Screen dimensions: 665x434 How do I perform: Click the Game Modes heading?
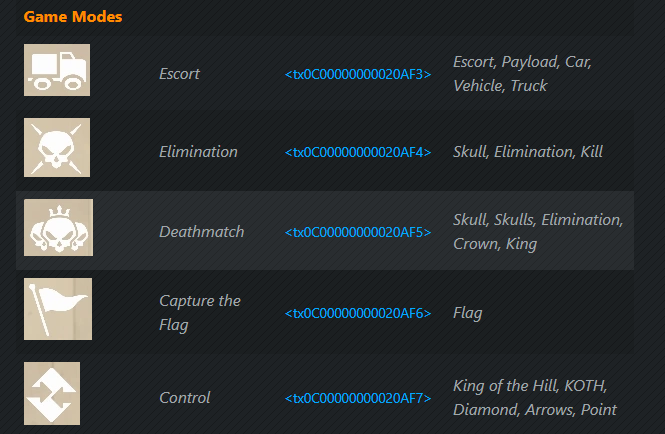click(x=73, y=17)
